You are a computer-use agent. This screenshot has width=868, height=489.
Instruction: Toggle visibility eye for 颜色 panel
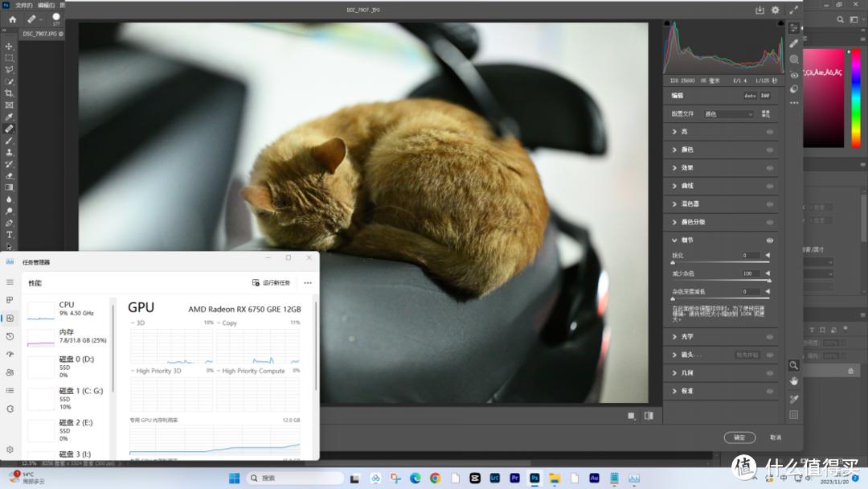click(769, 150)
